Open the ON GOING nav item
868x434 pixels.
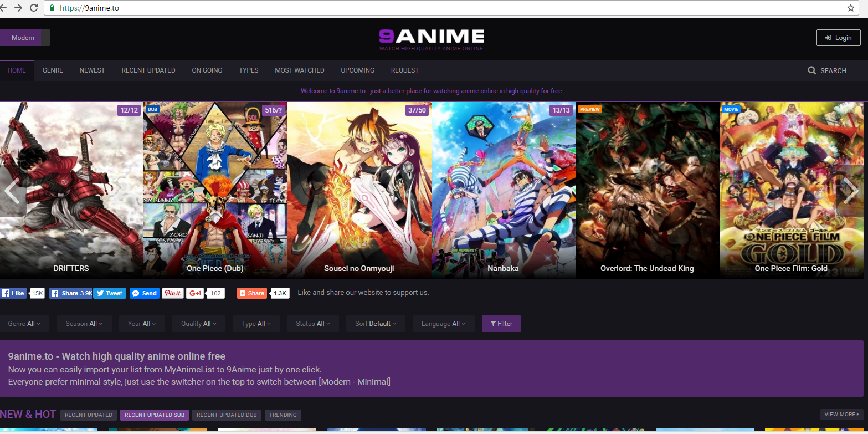(x=207, y=70)
